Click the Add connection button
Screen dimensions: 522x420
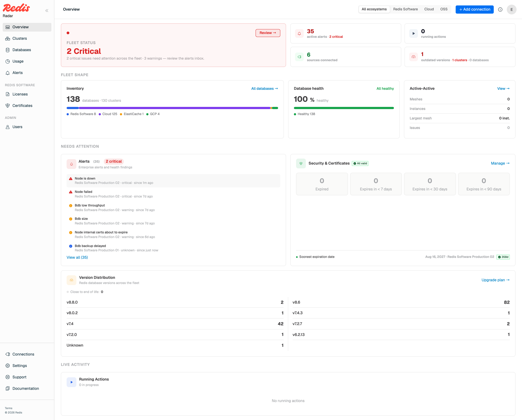click(474, 9)
